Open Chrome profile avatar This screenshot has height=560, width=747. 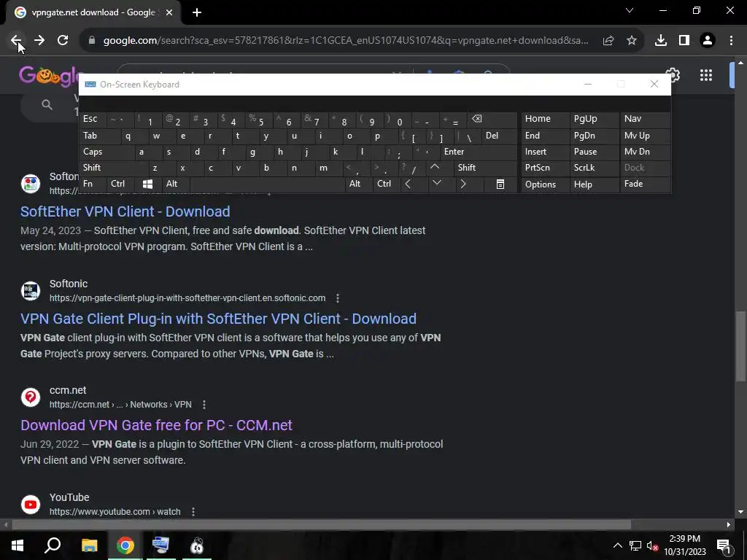pos(708,41)
